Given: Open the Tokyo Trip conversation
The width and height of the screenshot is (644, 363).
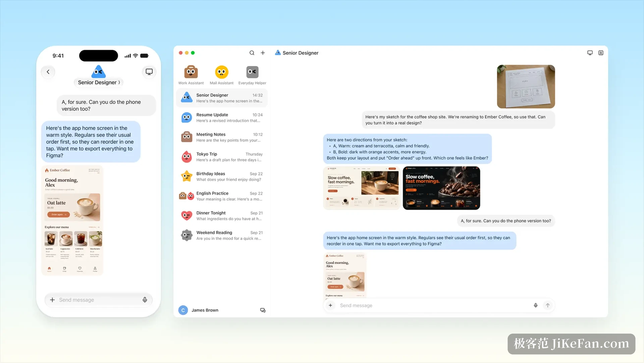Looking at the screenshot, I should [x=222, y=157].
